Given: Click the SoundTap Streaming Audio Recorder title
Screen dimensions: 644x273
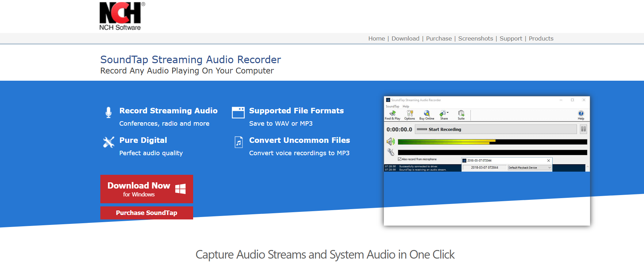Looking at the screenshot, I should 190,59.
